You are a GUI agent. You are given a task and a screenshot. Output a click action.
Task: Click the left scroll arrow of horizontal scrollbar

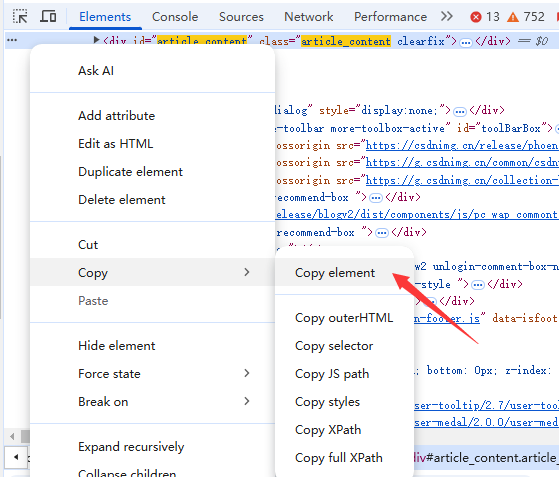pyautogui.click(x=12, y=436)
